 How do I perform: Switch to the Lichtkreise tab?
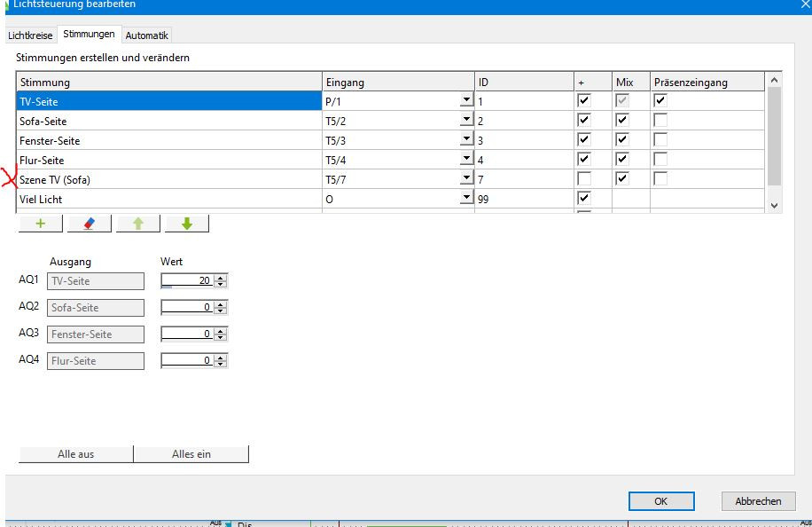(30, 35)
